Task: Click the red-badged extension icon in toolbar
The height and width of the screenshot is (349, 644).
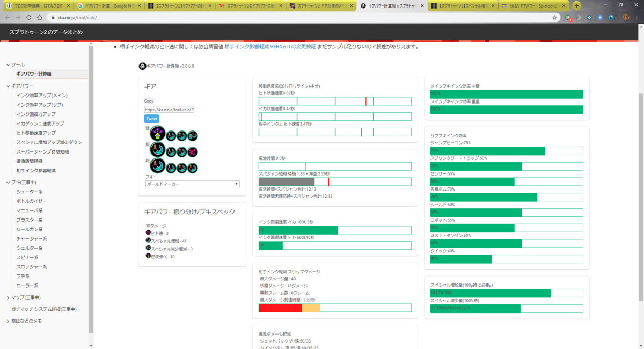Action: 568,18
